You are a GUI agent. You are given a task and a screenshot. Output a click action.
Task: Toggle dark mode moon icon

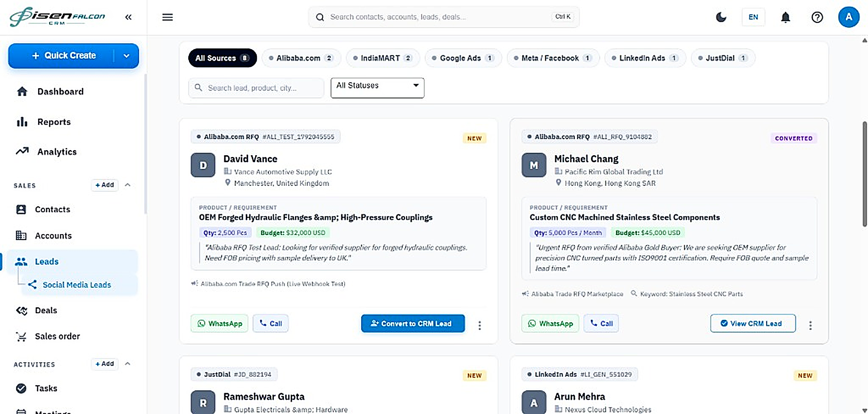pyautogui.click(x=721, y=17)
